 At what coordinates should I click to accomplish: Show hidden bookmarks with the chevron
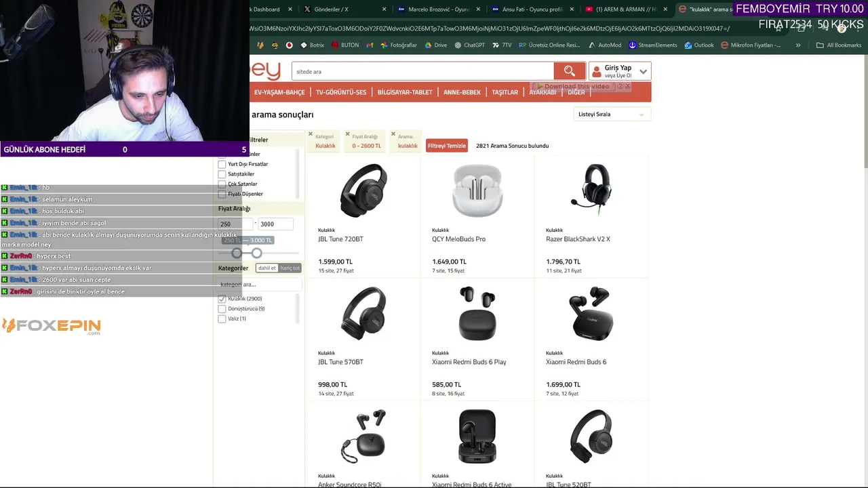(798, 45)
